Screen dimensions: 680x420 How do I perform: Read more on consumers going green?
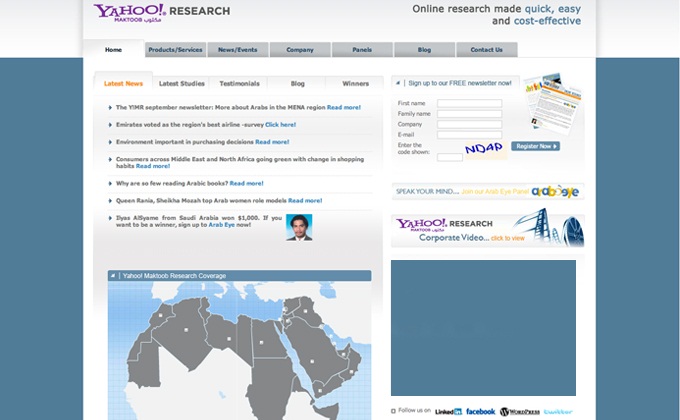pos(153,166)
